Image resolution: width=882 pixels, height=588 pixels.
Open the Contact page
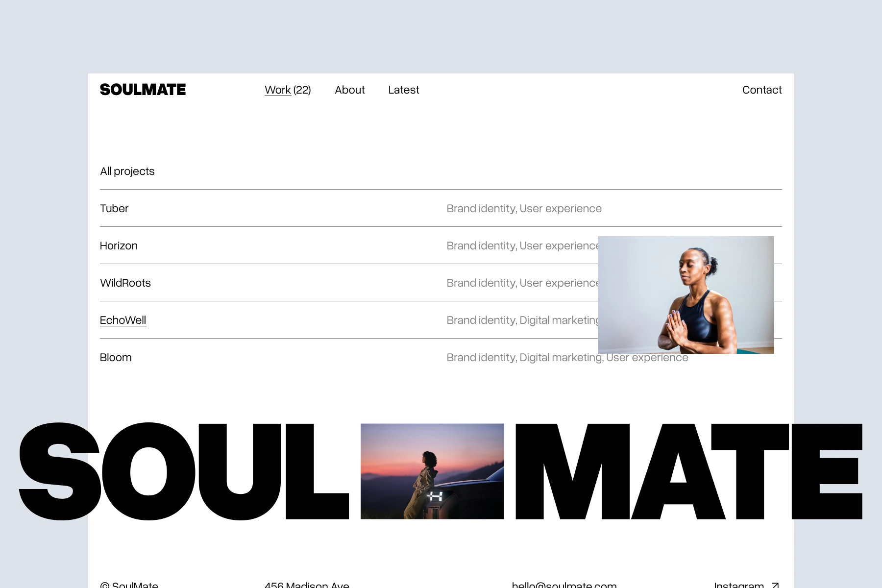point(761,90)
